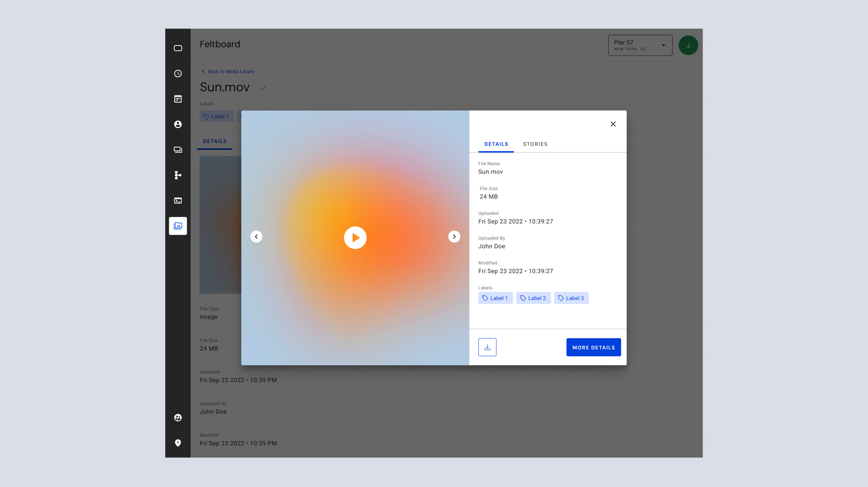868x487 pixels.
Task: Switch to the Stories tab
Action: tap(535, 144)
